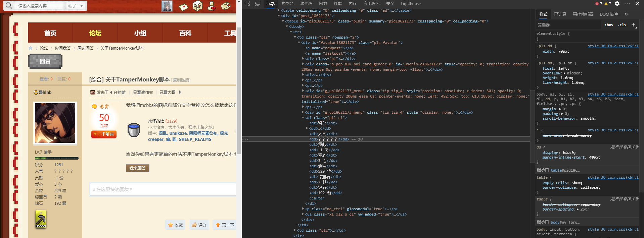
Task: Click the home icon in breadcrumb
Action: pyautogui.click(x=31, y=48)
